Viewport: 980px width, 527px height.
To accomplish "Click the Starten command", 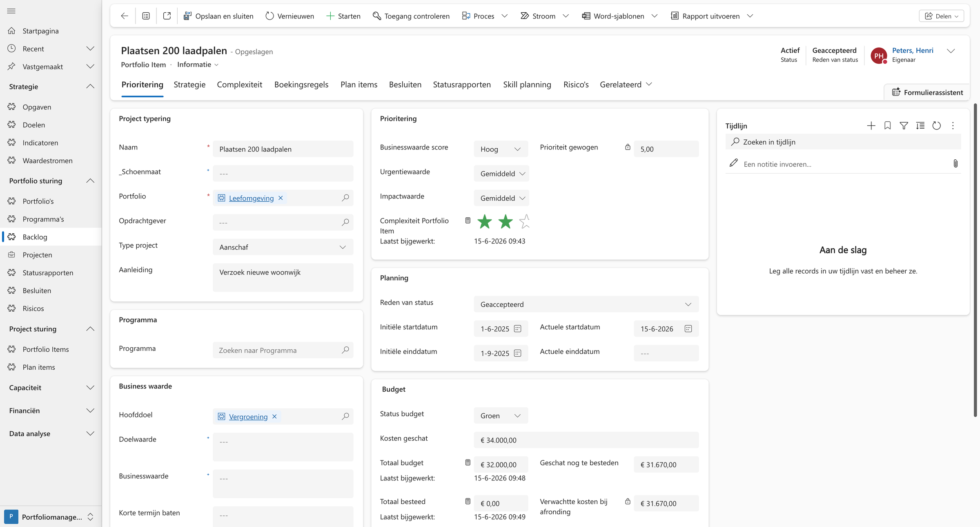I will point(343,16).
